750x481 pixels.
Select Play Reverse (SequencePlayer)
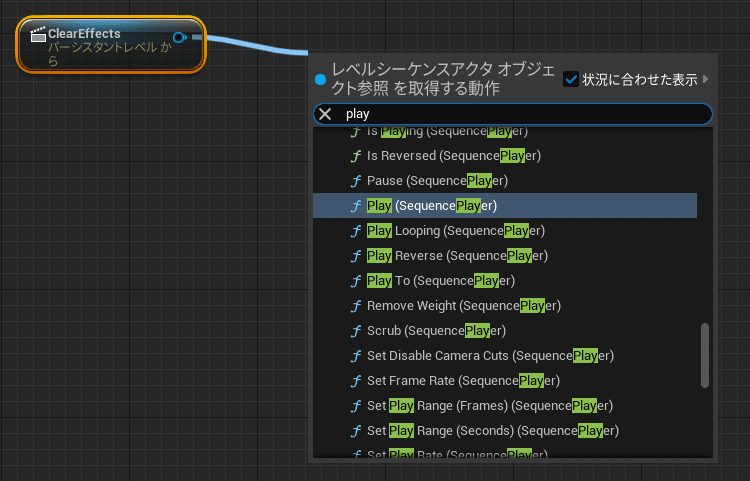coord(505,256)
